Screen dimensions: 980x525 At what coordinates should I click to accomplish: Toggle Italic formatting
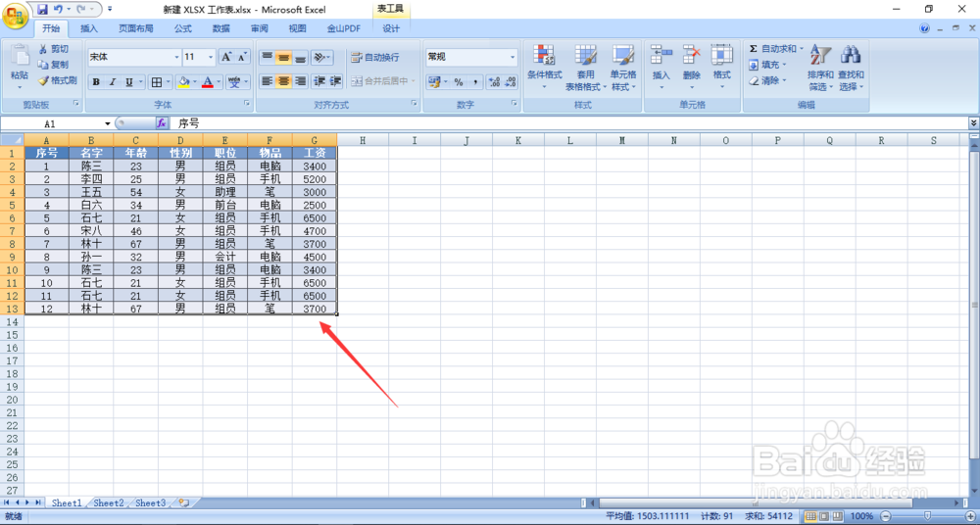pos(113,82)
